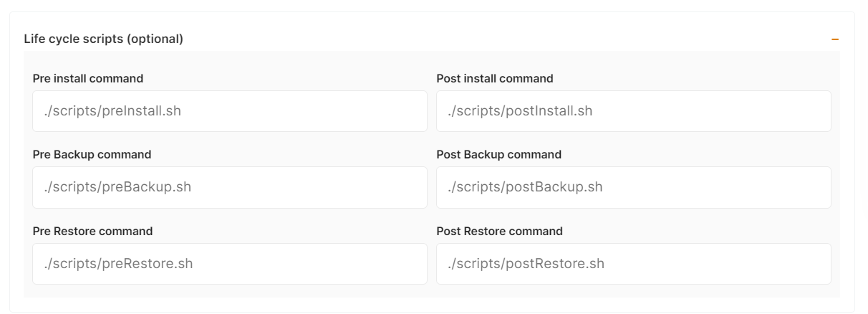Image resolution: width=868 pixels, height=314 pixels.
Task: Click the ./scripts/postInstall.sh placeholder text
Action: (520, 111)
